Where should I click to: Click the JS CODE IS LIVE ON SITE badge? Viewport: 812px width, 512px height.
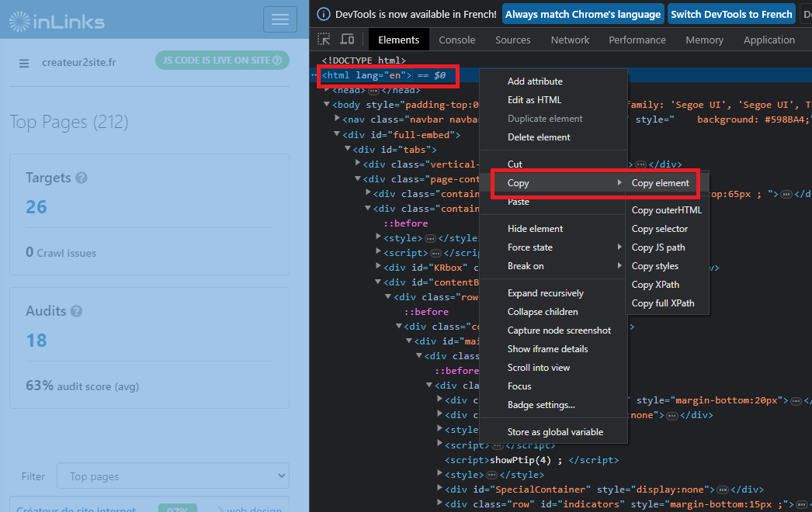[222, 61]
